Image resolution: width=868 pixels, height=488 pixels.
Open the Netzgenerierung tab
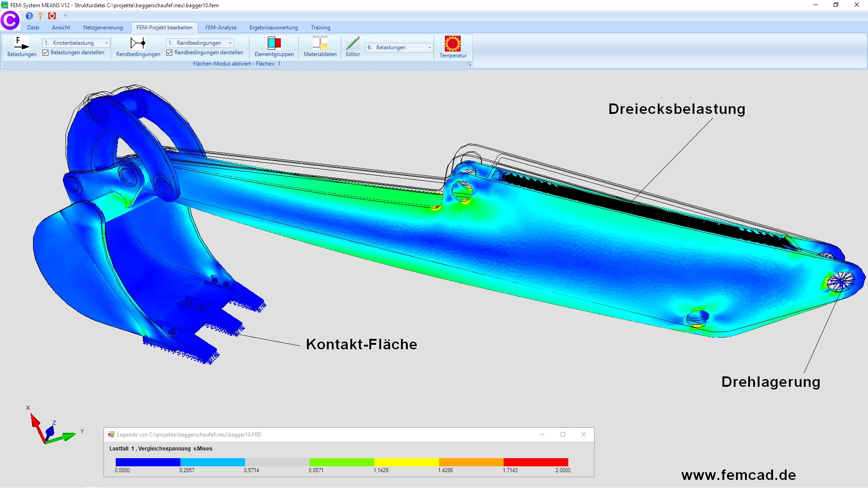[103, 28]
